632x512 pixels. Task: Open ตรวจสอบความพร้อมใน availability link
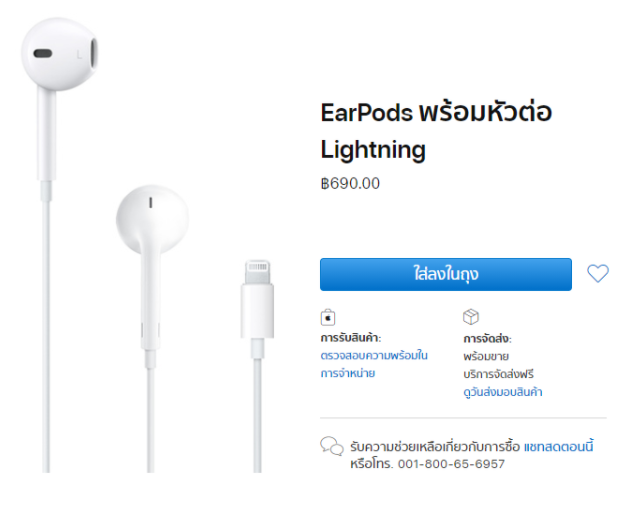(374, 356)
